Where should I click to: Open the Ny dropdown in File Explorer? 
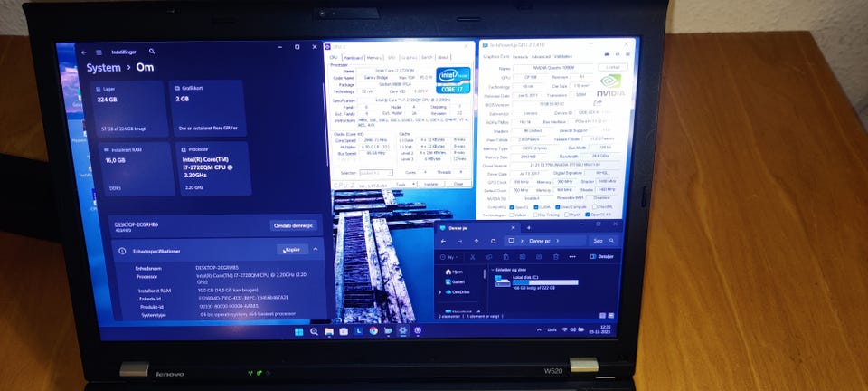tap(448, 258)
